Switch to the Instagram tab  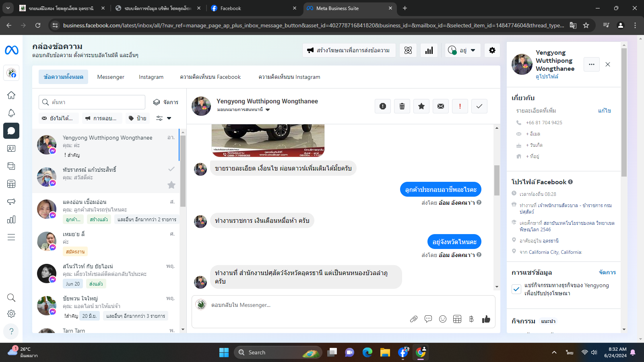click(x=151, y=77)
